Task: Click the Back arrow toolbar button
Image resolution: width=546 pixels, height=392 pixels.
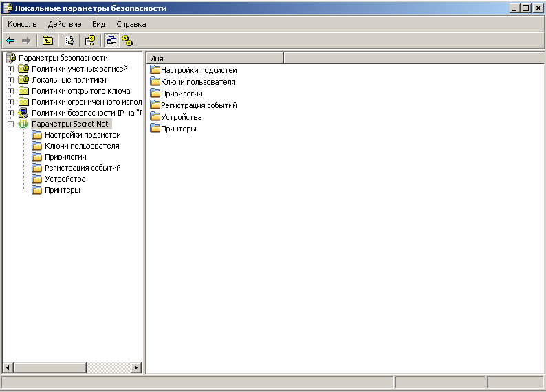Action: point(10,41)
